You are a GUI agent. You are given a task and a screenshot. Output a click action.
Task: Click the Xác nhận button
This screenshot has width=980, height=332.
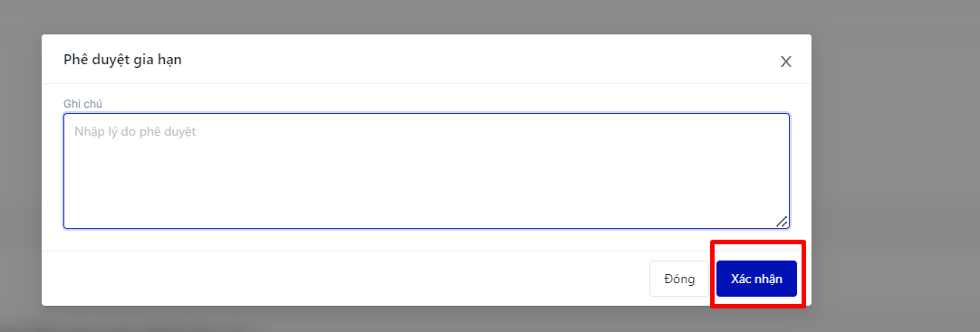[756, 279]
